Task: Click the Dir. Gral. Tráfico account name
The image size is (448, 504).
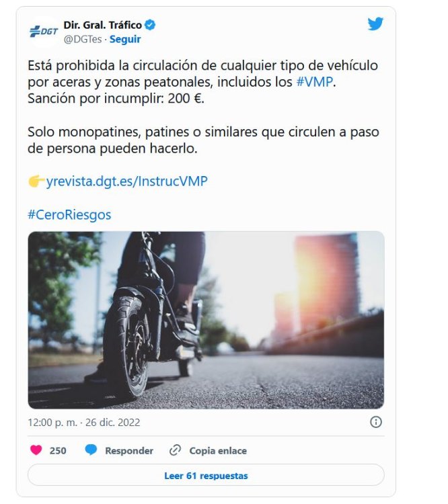Action: 102,25
